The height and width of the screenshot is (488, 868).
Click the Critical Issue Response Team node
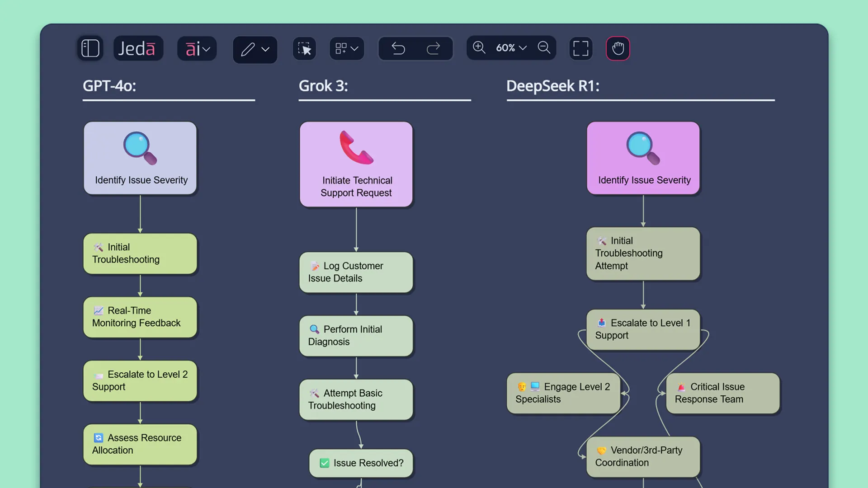tap(722, 393)
